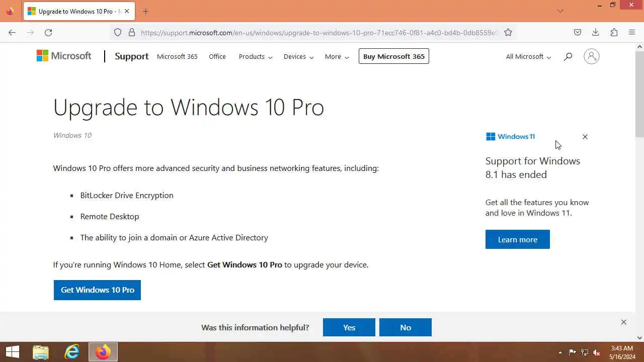Close the Upgrade to Windows 10 Pro tab
This screenshot has height=362, width=644.
point(127,11)
